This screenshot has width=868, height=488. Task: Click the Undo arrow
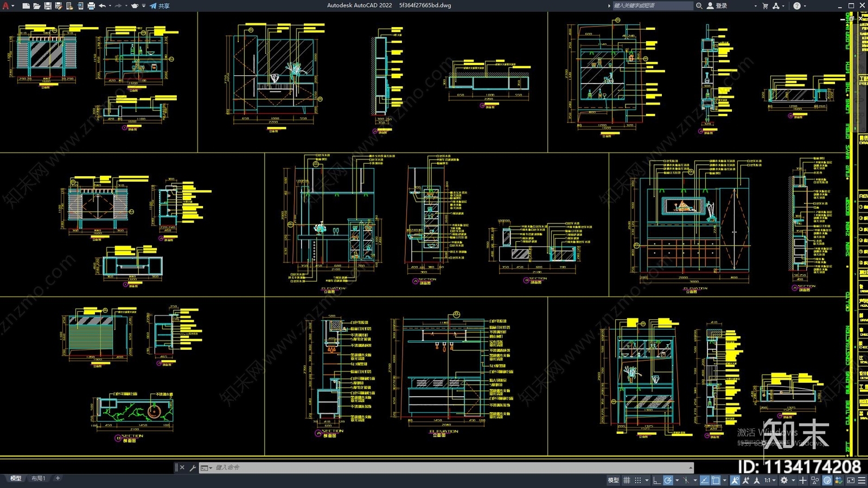102,5
